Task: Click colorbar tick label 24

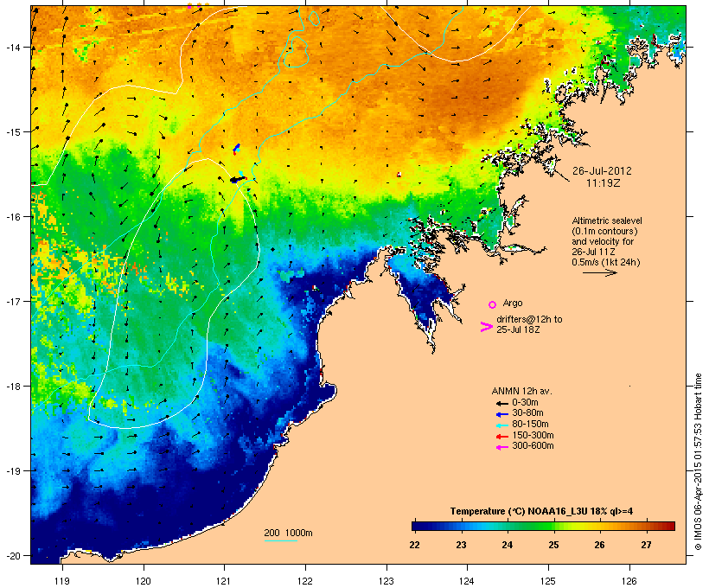Action: click(508, 545)
